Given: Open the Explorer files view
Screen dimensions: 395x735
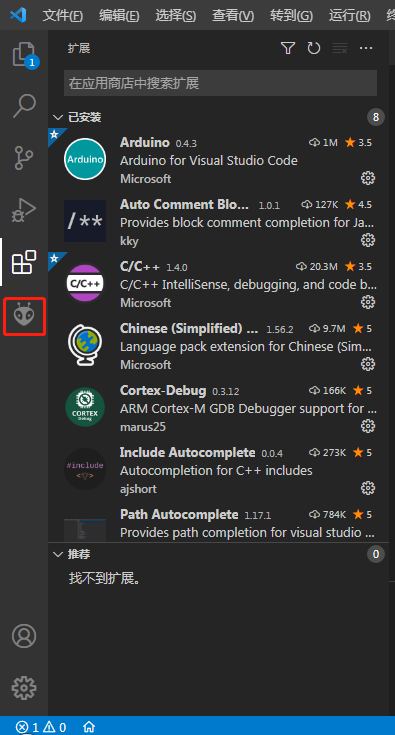Looking at the screenshot, I should click(x=24, y=55).
